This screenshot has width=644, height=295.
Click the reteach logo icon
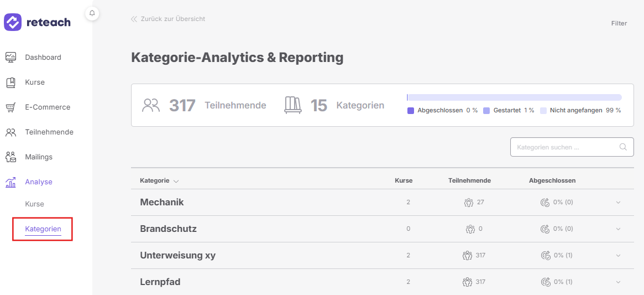[13, 22]
